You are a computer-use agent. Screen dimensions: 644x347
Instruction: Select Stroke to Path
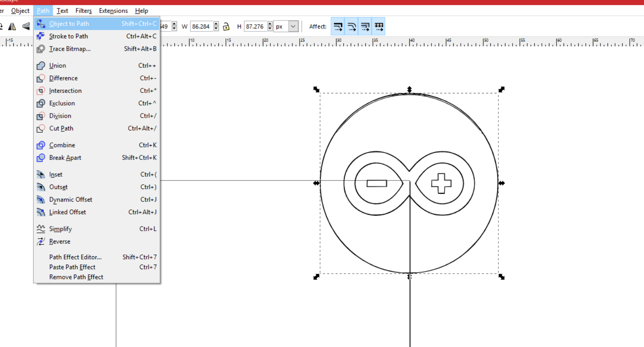68,36
